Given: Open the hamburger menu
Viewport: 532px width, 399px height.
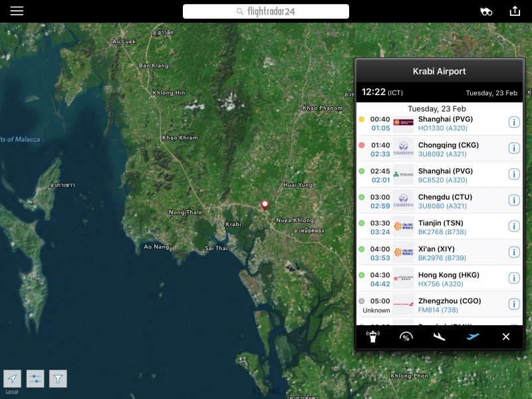Looking at the screenshot, I should 17,11.
